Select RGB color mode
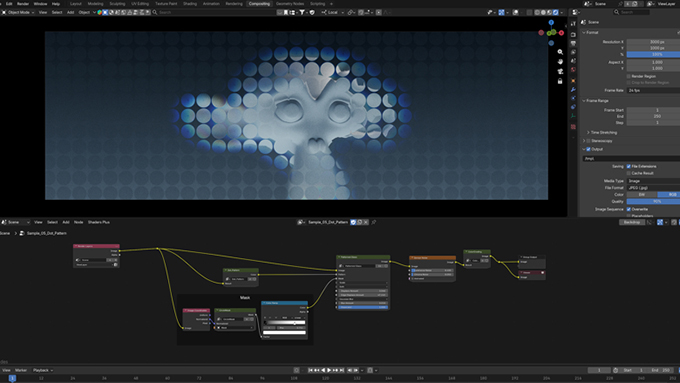Image resolution: width=680 pixels, height=383 pixels. pyautogui.click(x=669, y=195)
